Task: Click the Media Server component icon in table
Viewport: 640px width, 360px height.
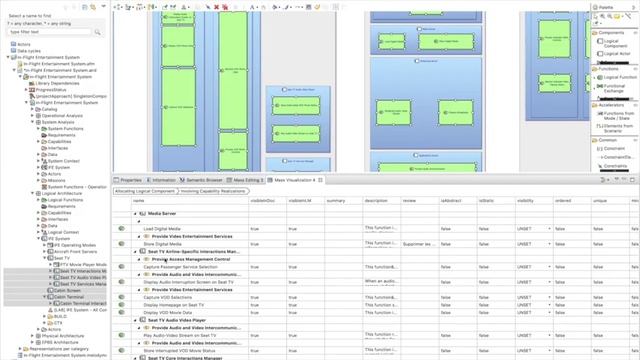Action: [x=143, y=213]
